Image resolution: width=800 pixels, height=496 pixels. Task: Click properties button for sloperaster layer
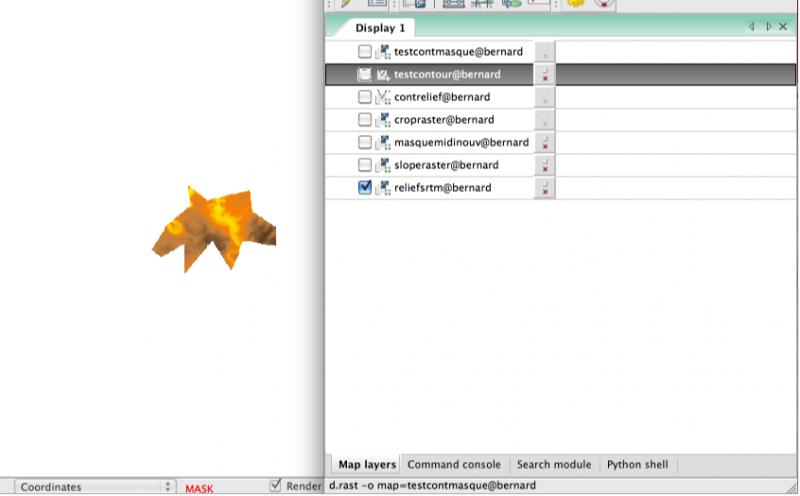tap(545, 165)
